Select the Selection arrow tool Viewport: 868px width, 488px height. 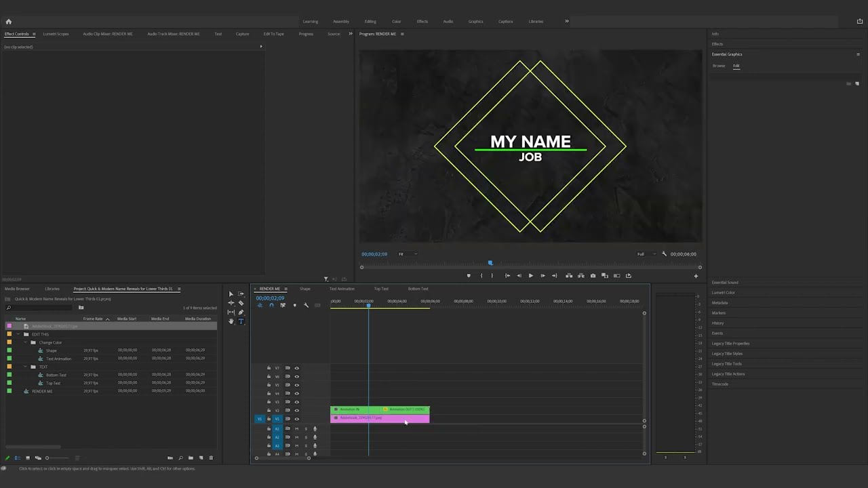[231, 294]
